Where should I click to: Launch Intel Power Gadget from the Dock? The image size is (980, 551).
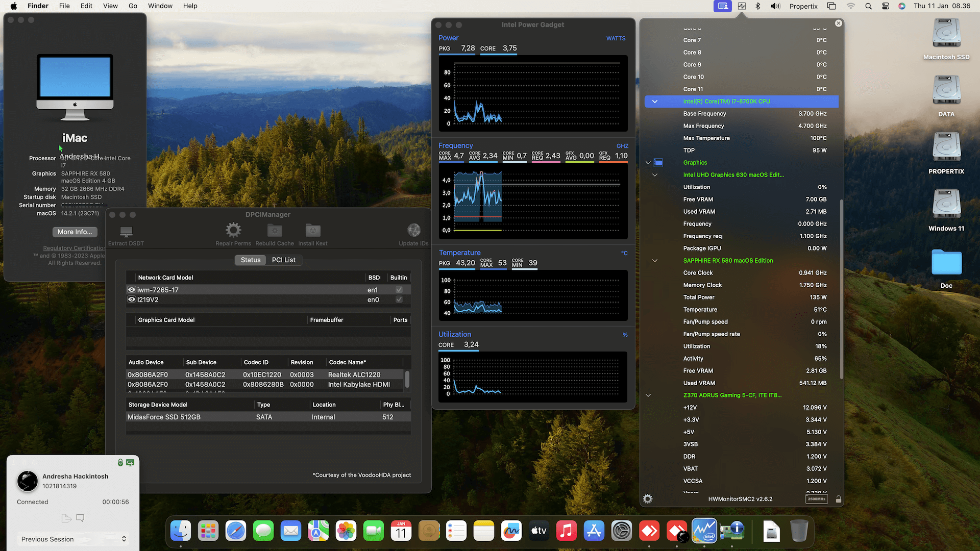(704, 531)
